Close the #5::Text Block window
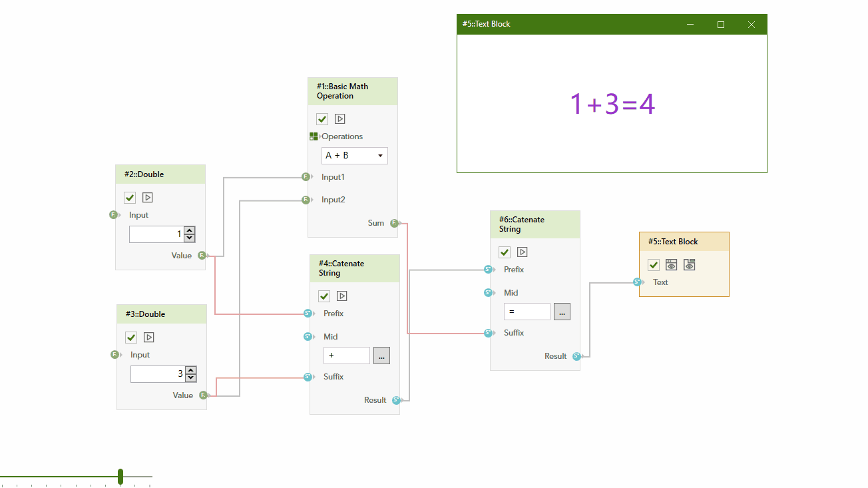 (x=752, y=25)
